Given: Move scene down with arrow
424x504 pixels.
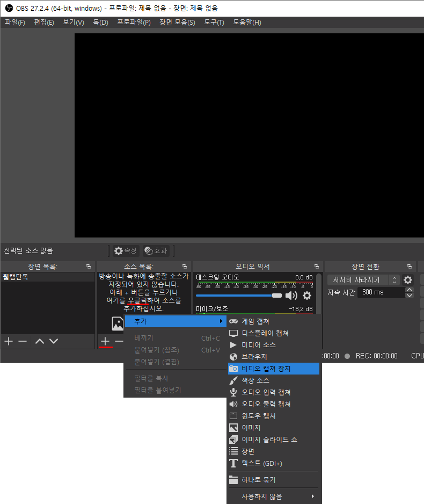Looking at the screenshot, I should coord(54,341).
